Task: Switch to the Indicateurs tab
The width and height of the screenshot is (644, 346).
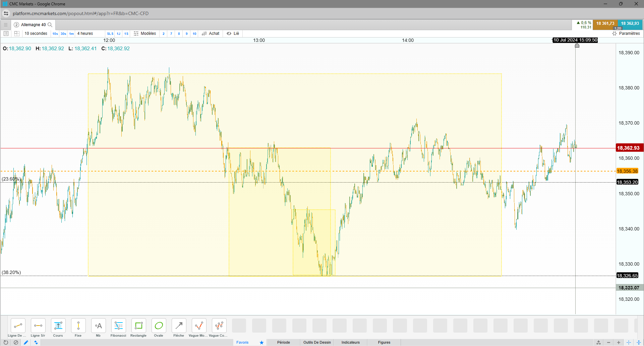Action: click(x=351, y=342)
